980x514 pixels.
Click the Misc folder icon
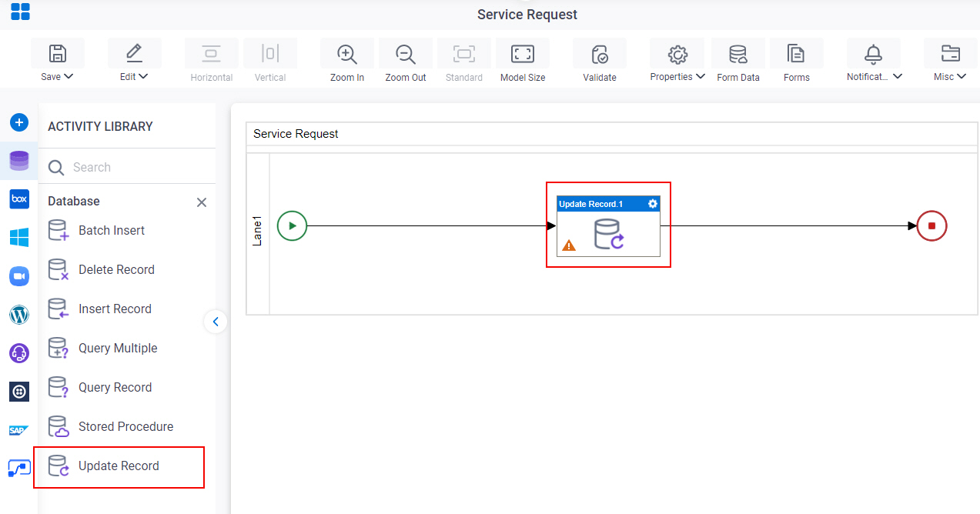coord(951,53)
